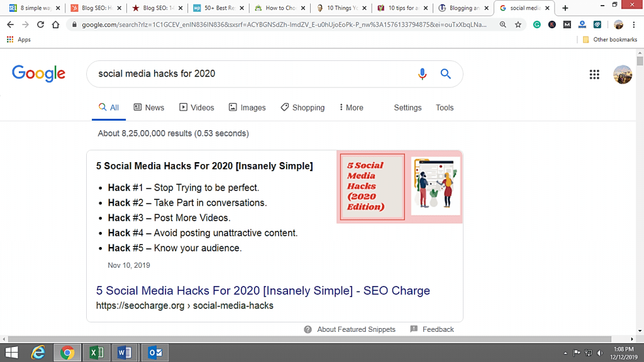Click the 'Nov 10, 2019' snippet date
The width and height of the screenshot is (644, 362).
[129, 265]
